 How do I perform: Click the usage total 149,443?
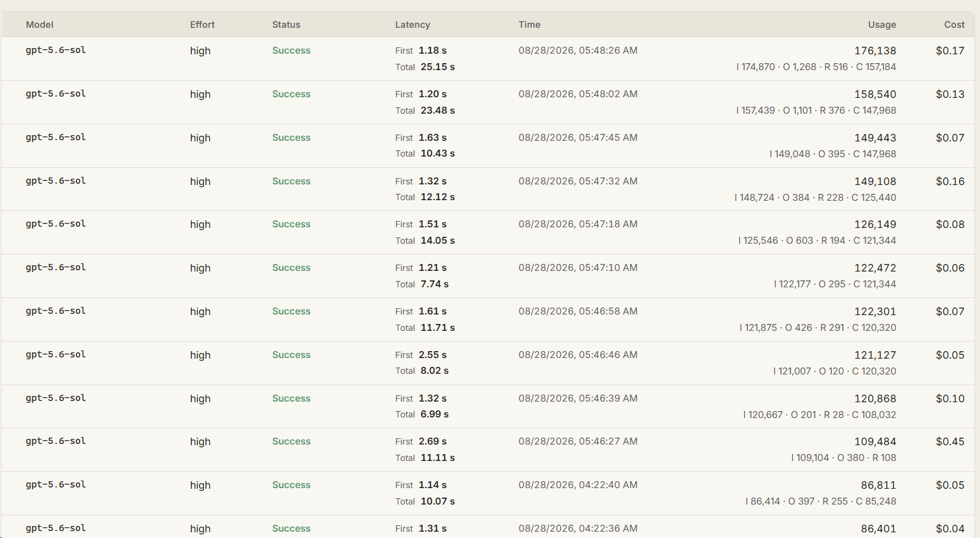(875, 138)
